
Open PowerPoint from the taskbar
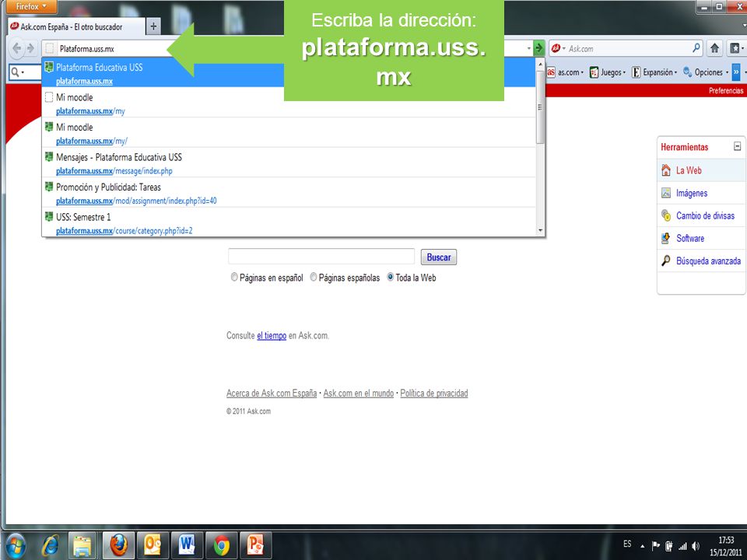pyautogui.click(x=255, y=546)
